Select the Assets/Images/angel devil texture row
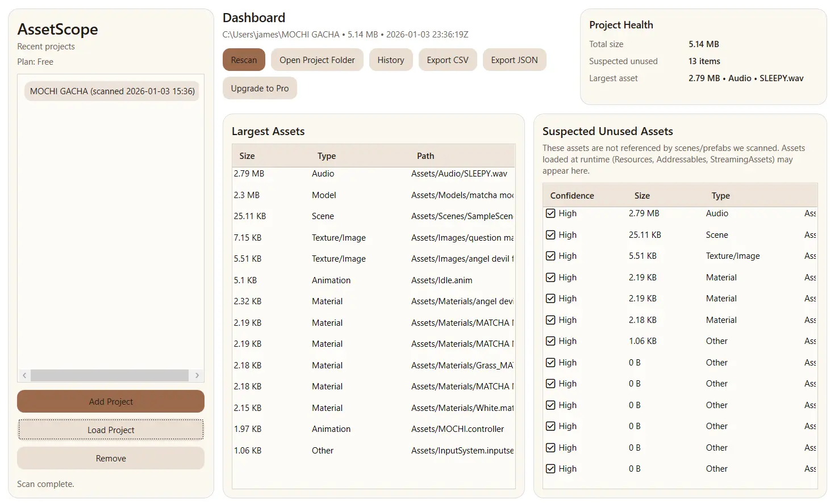This screenshot has width=830, height=504. pyautogui.click(x=374, y=259)
